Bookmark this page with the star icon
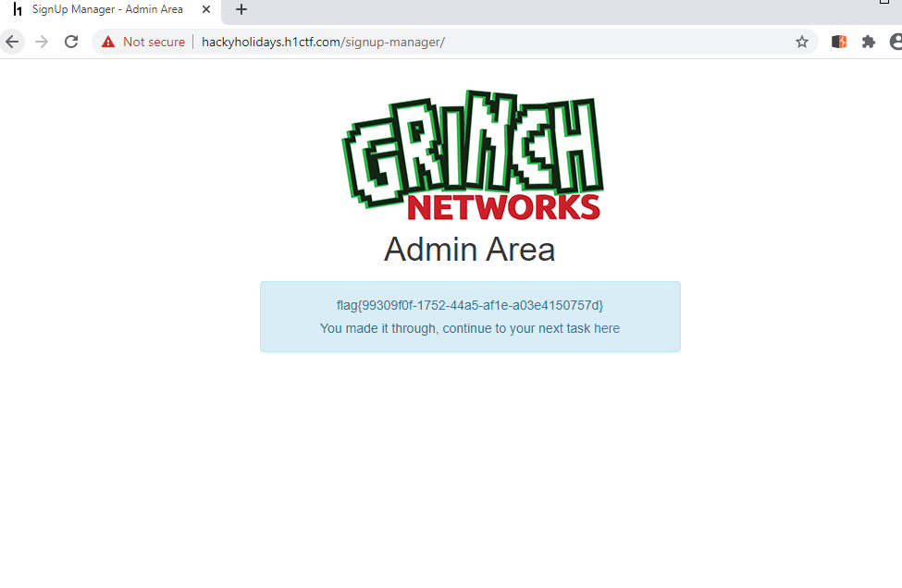 pyautogui.click(x=802, y=42)
